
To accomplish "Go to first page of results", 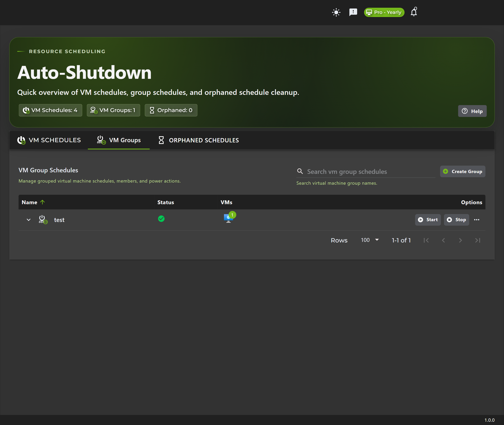I will [426, 240].
